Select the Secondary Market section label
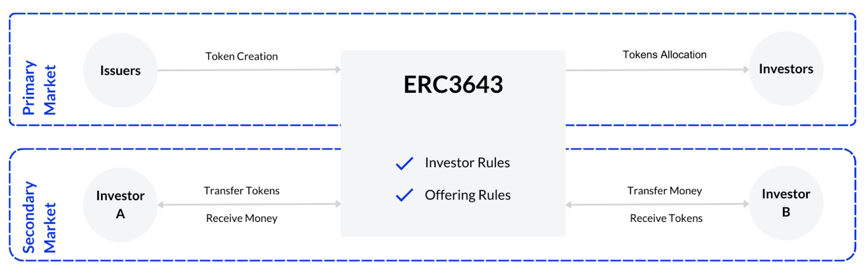Screen dimensions: 868x276 (39, 217)
